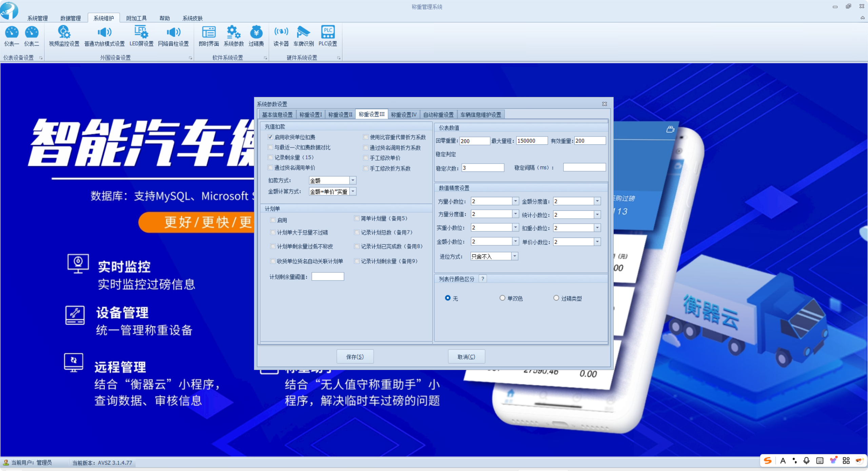Screen dimensions: 868x471
Task: Open the 仪表一 meter settings
Action: (12, 36)
